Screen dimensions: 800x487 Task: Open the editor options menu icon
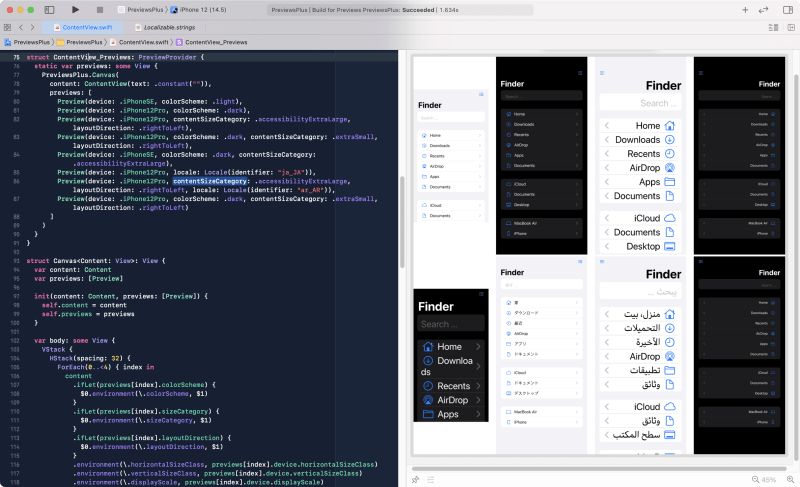773,28
